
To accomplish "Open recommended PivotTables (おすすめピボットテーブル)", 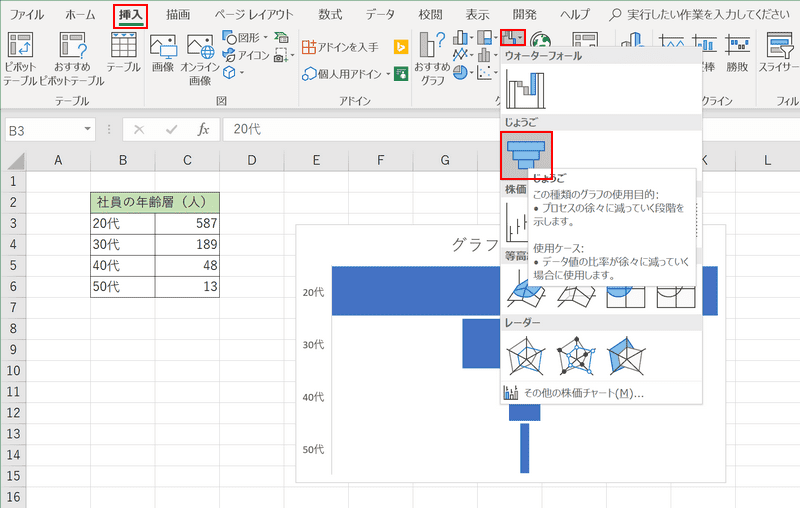I will click(72, 59).
